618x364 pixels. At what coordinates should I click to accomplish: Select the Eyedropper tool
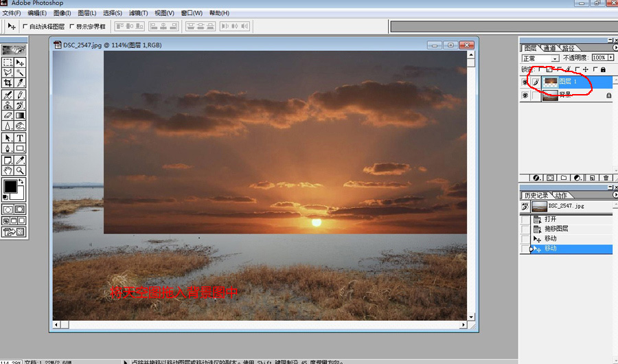20,160
